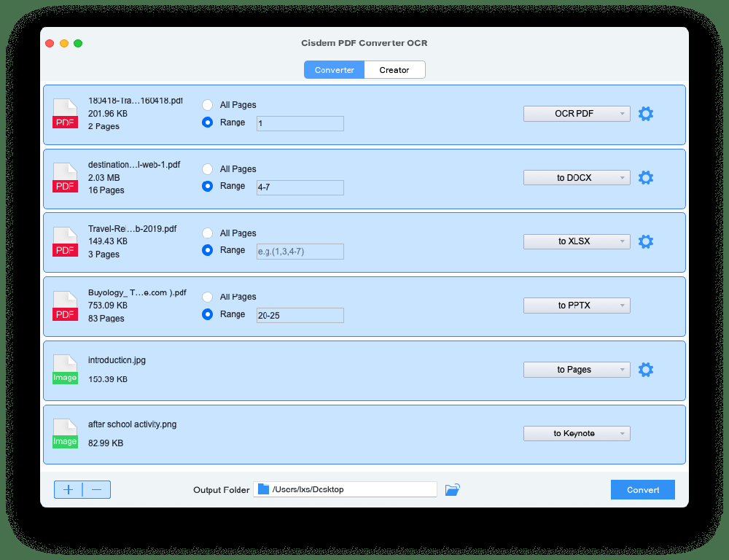The height and width of the screenshot is (560, 729).
Task: Open settings gear for to DOCX row
Action: click(646, 178)
